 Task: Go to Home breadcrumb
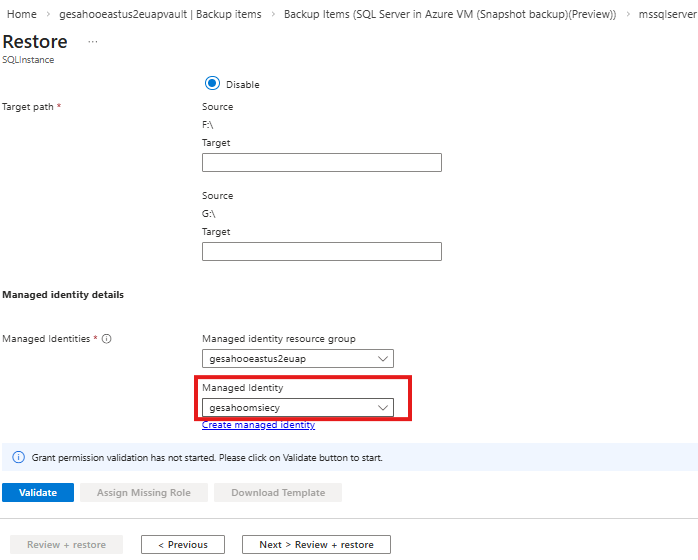pyautogui.click(x=22, y=14)
